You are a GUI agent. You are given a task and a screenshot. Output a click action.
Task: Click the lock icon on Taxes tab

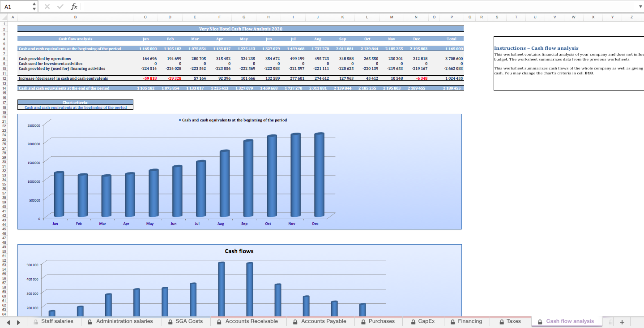click(502, 321)
